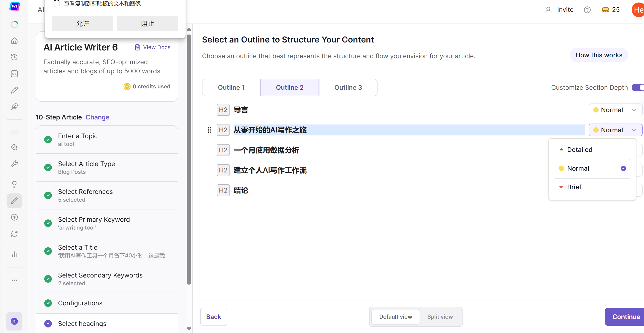Image resolution: width=644 pixels, height=333 pixels.
Task: Collapse Normal dropdown for 从零开始的AI写作之旅
Action: click(615, 130)
